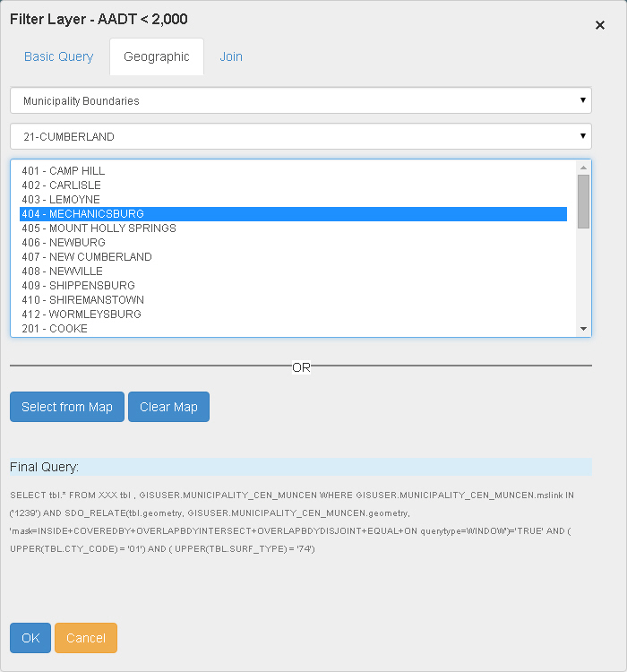Click scroll down arrow in municipality list
The image size is (627, 672).
pyautogui.click(x=584, y=329)
